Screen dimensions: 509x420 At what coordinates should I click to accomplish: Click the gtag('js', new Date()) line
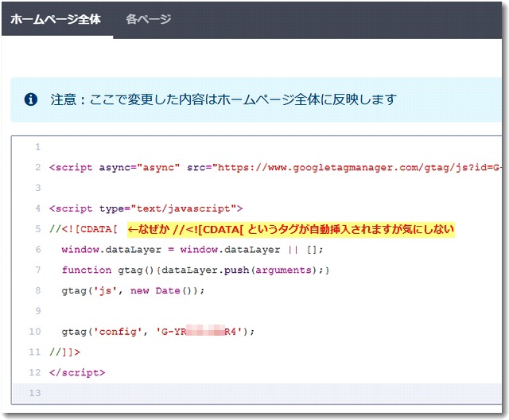pyautogui.click(x=133, y=290)
